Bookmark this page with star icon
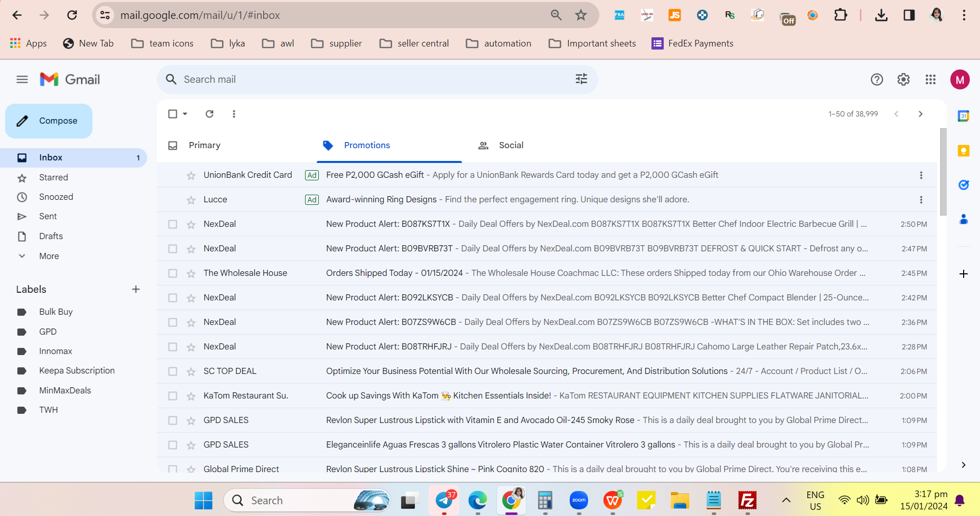The height and width of the screenshot is (516, 980). (x=581, y=15)
